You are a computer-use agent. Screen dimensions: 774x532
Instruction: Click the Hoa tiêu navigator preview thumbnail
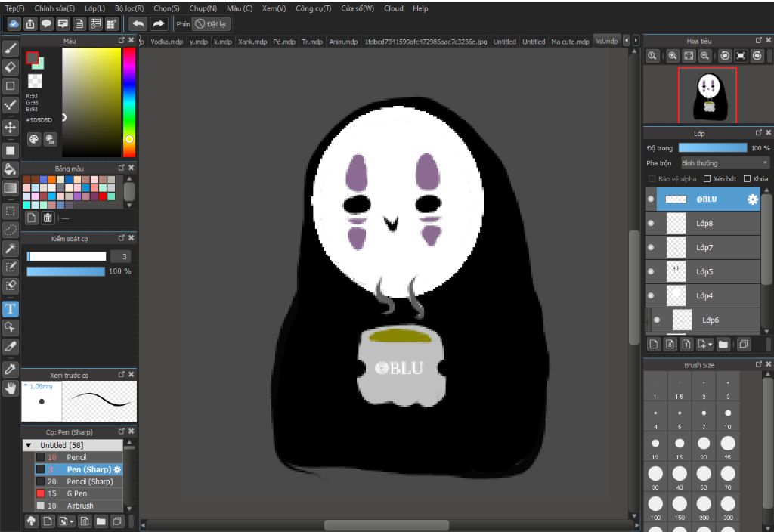click(707, 95)
